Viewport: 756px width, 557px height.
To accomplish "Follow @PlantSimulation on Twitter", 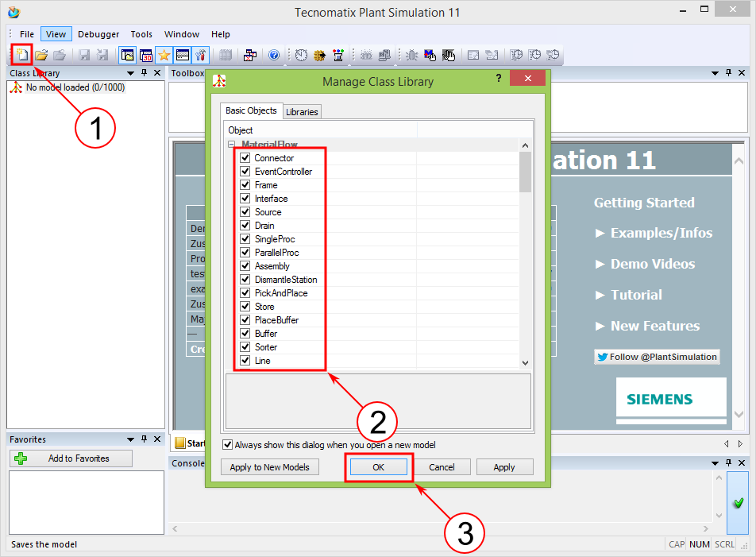I will pos(657,357).
